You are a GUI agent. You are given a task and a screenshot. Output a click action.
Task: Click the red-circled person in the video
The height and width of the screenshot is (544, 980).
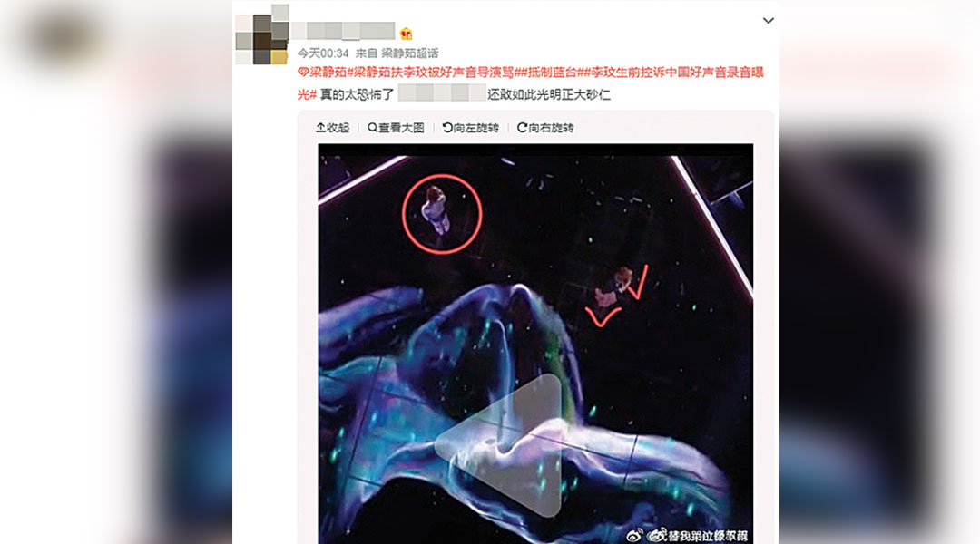[x=441, y=214]
